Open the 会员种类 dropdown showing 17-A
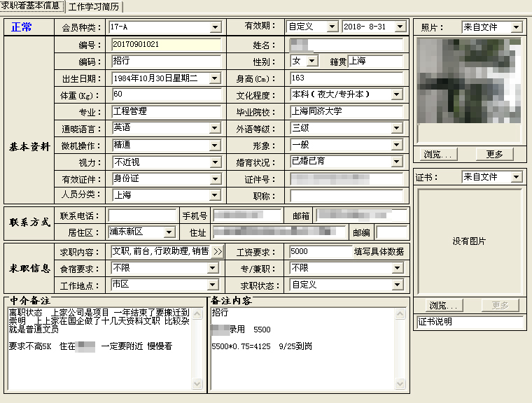 click(215, 27)
